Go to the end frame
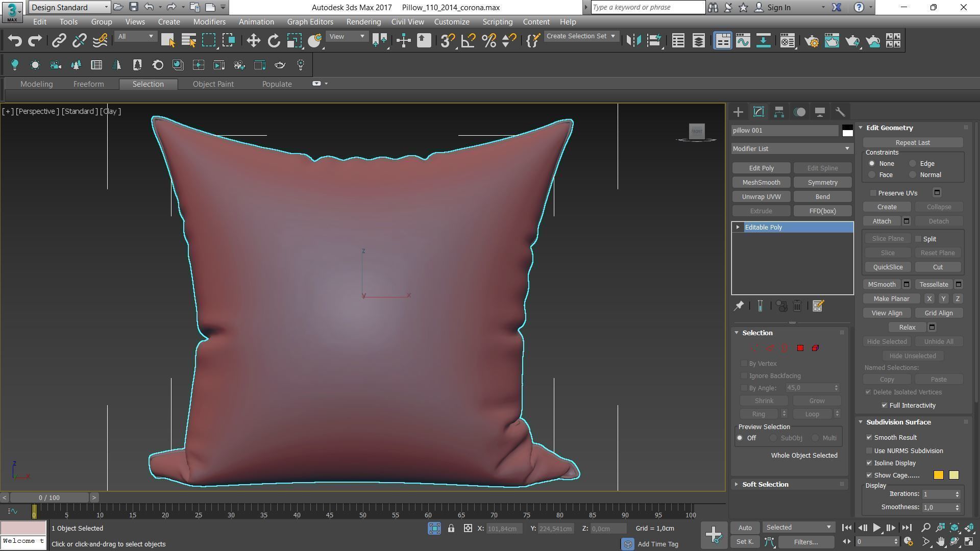The width and height of the screenshot is (980, 551). [x=906, y=528]
